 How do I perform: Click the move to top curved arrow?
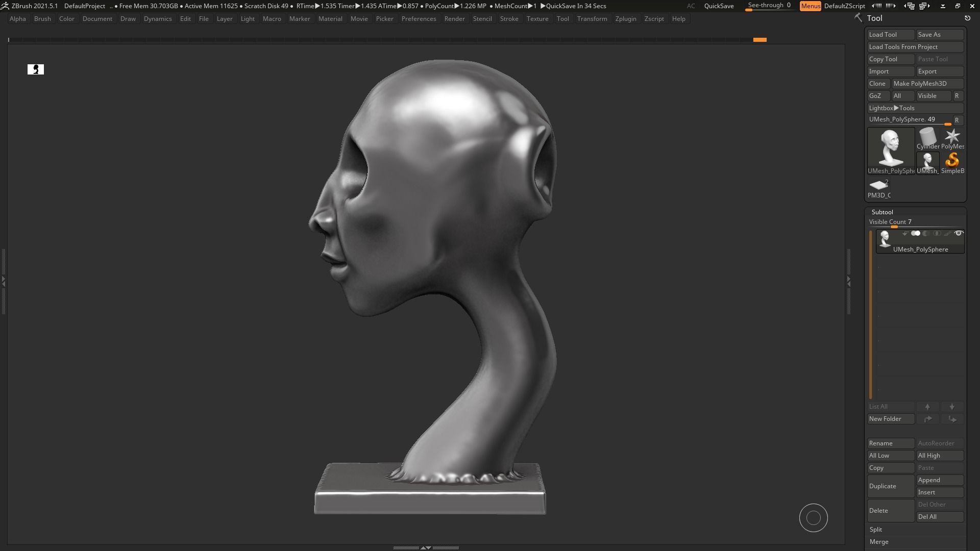[927, 419]
